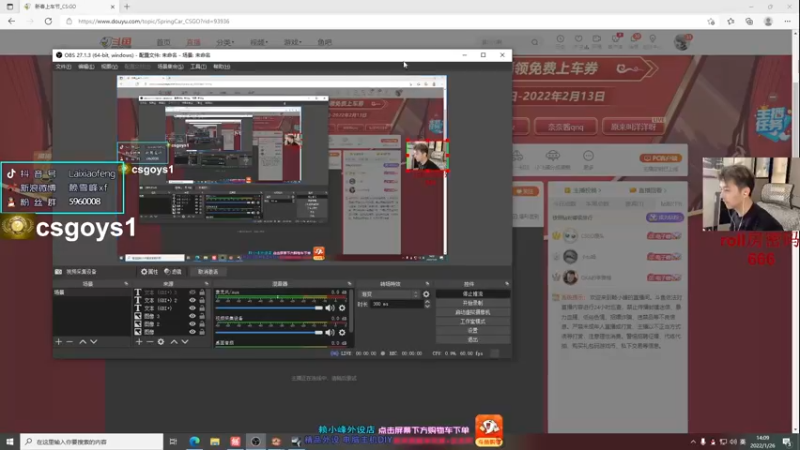Toggle the lock on 文本 (GDI+) 2
Screen dimensions: 800x450
tap(202, 301)
